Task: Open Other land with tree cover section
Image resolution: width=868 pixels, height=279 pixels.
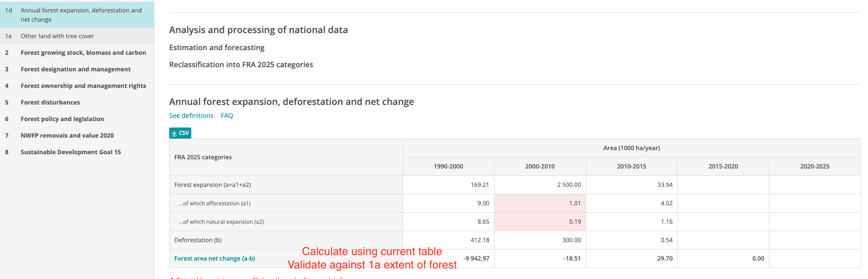Action: 57,36
